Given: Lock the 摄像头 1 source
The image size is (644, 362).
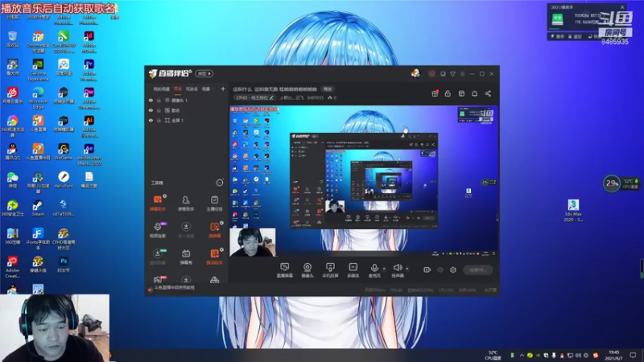Looking at the screenshot, I should tap(159, 100).
